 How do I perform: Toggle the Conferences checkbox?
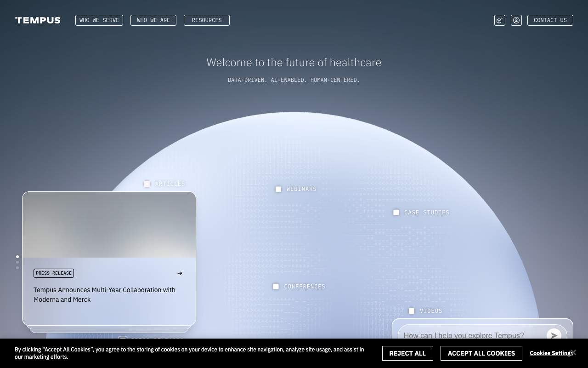click(x=276, y=287)
